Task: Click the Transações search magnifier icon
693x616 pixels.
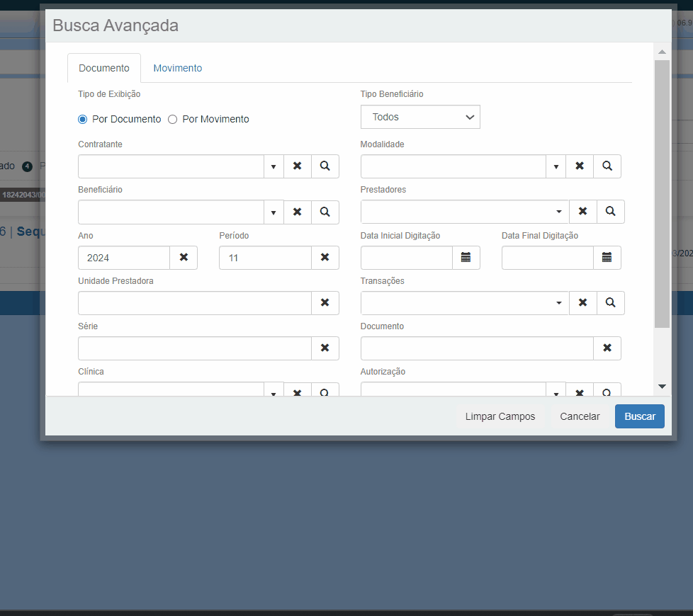Action: 610,303
